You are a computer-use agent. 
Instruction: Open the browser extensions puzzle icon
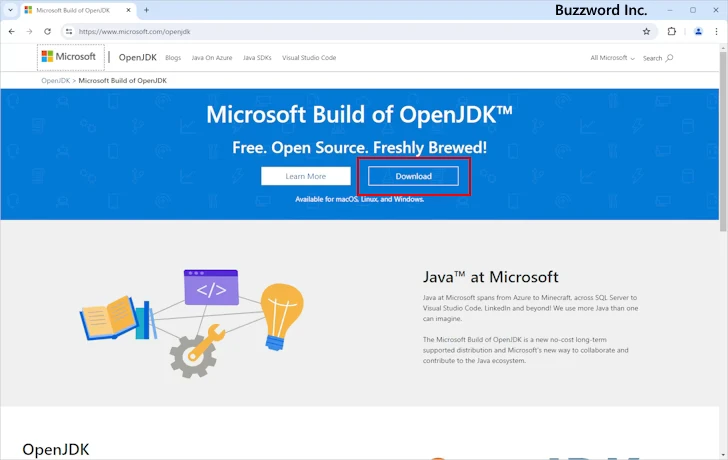(671, 32)
